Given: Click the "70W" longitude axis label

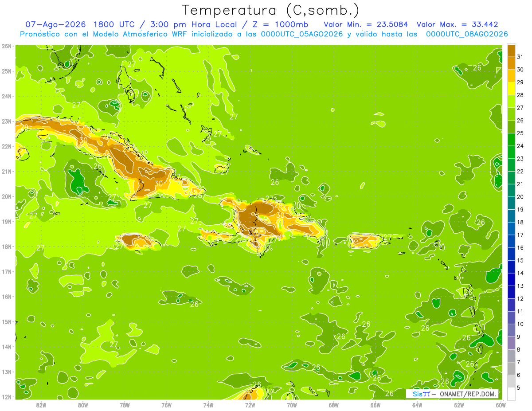Looking at the screenshot, I should 292,405.
